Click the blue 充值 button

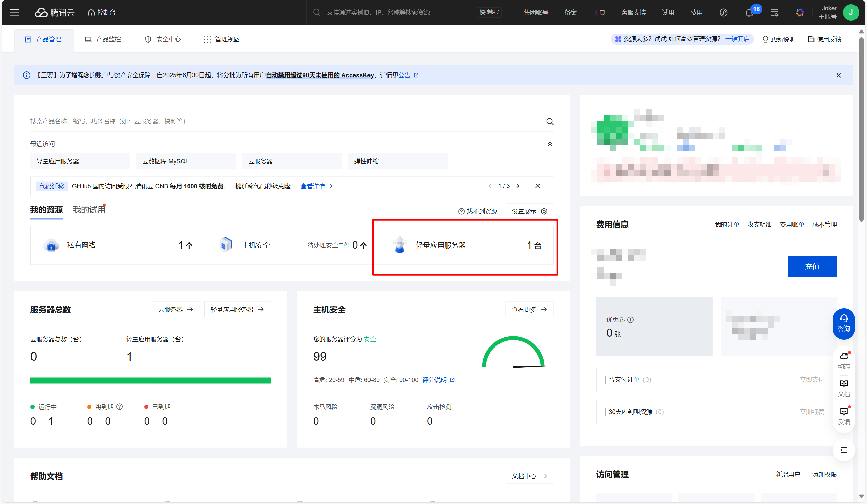[x=812, y=266]
